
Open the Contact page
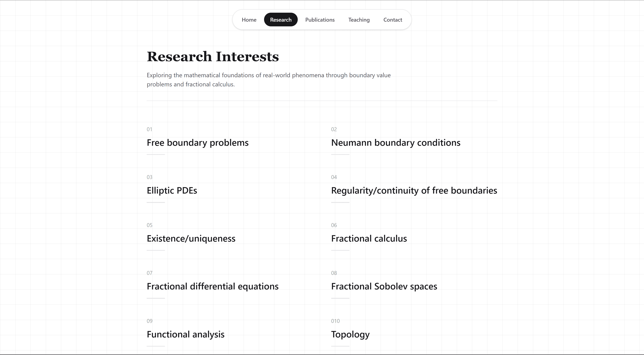click(x=392, y=20)
